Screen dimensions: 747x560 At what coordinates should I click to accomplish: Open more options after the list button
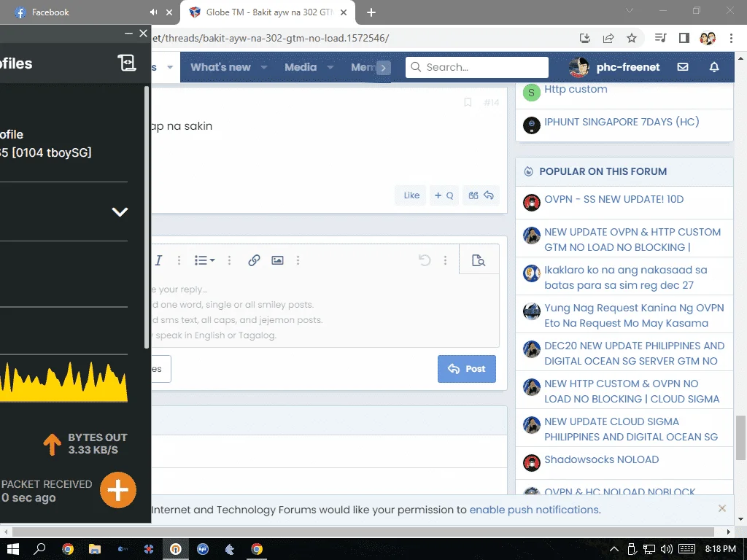coord(229,260)
